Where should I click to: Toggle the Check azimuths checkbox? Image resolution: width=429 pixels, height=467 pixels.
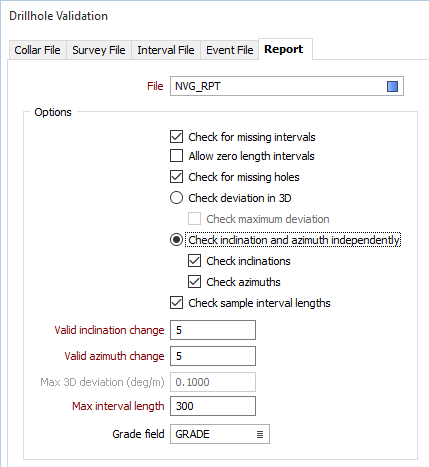tap(194, 282)
